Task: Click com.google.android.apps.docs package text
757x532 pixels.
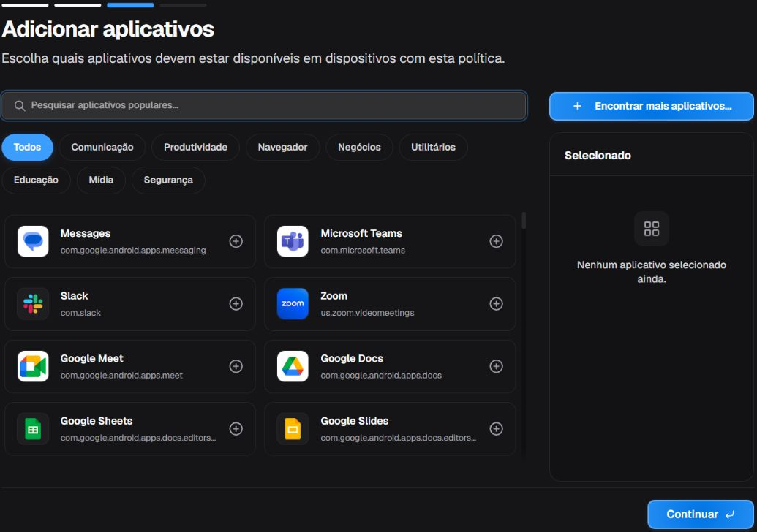Action: pyautogui.click(x=381, y=375)
